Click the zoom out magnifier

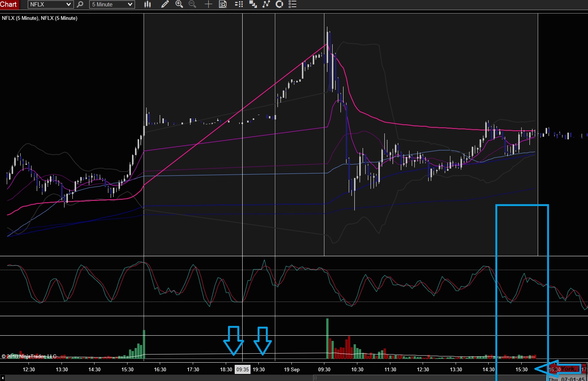click(x=192, y=4)
